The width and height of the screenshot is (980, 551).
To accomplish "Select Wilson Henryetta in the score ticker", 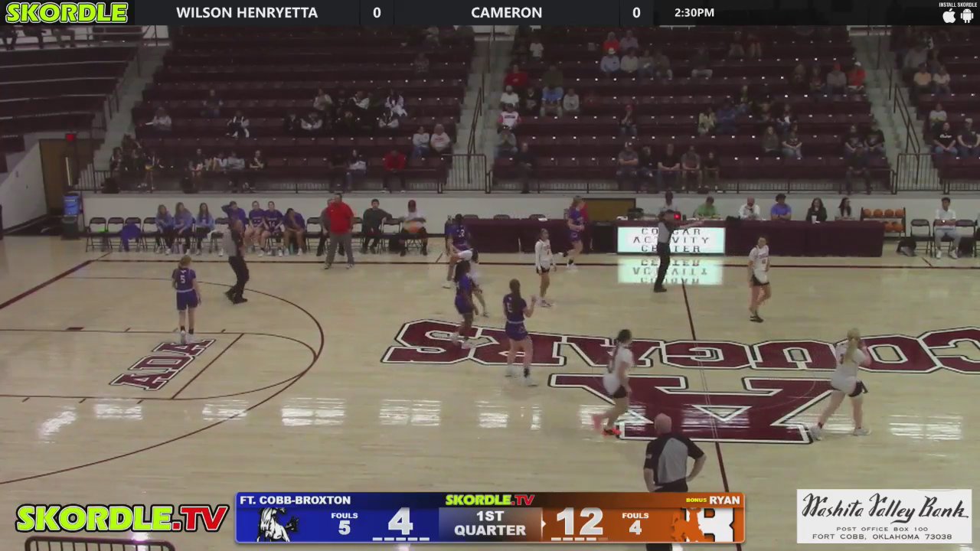I will coord(247,12).
